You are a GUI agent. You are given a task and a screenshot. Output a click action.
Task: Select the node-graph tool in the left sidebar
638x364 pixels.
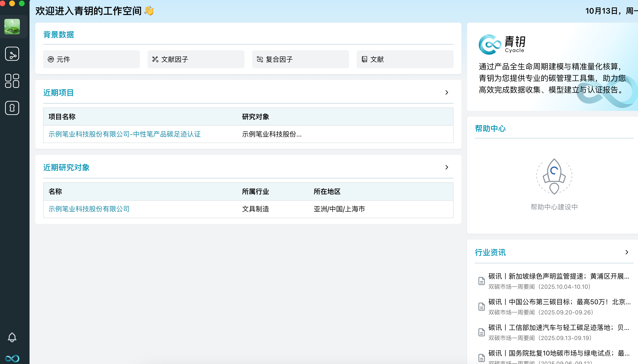pyautogui.click(x=12, y=54)
